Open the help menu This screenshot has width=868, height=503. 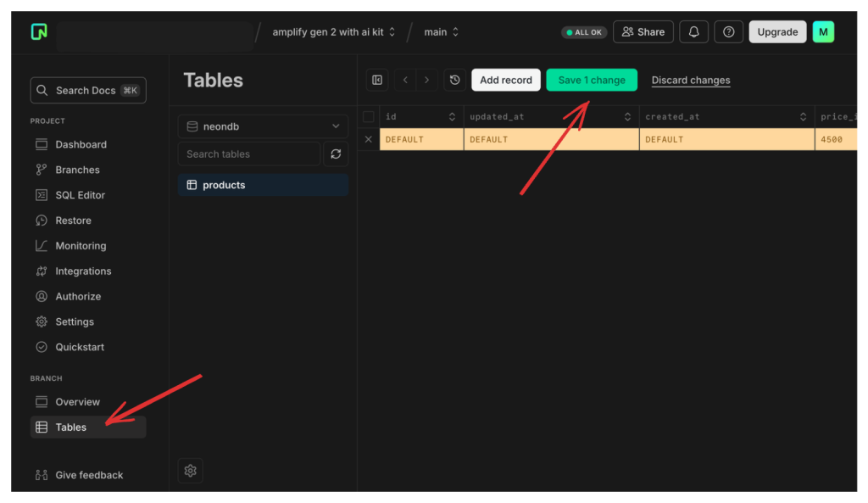coord(728,31)
